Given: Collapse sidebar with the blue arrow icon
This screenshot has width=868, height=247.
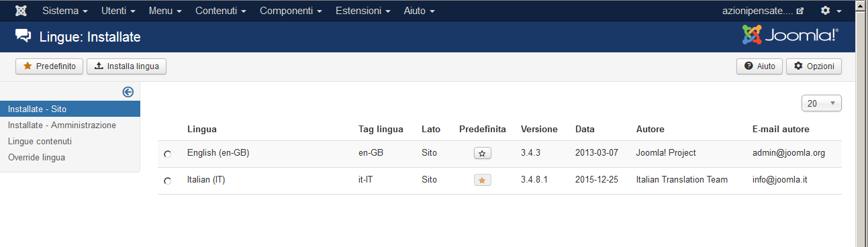Looking at the screenshot, I should point(128,92).
